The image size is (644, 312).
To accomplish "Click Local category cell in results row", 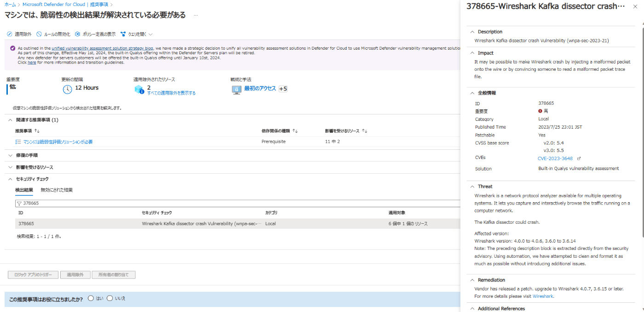I will coord(270,224).
